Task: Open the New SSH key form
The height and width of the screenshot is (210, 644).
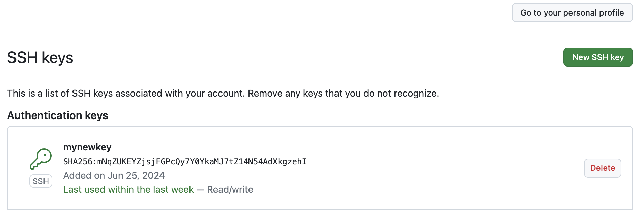Action: pyautogui.click(x=598, y=57)
